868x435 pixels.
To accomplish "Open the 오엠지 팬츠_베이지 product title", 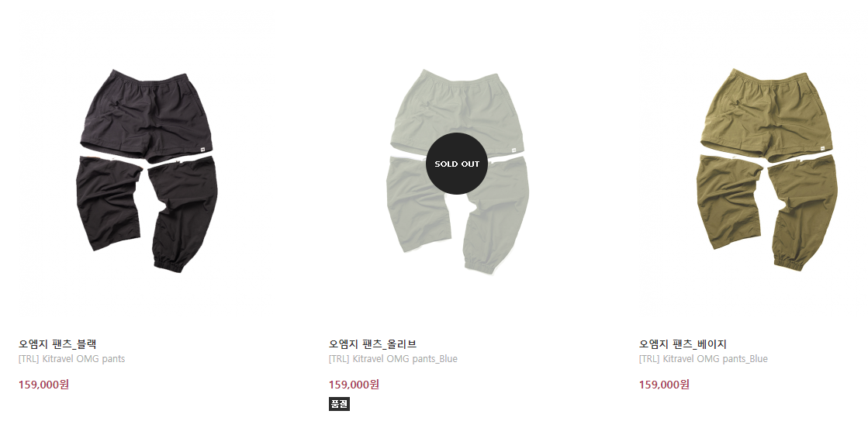I will pyautogui.click(x=683, y=344).
